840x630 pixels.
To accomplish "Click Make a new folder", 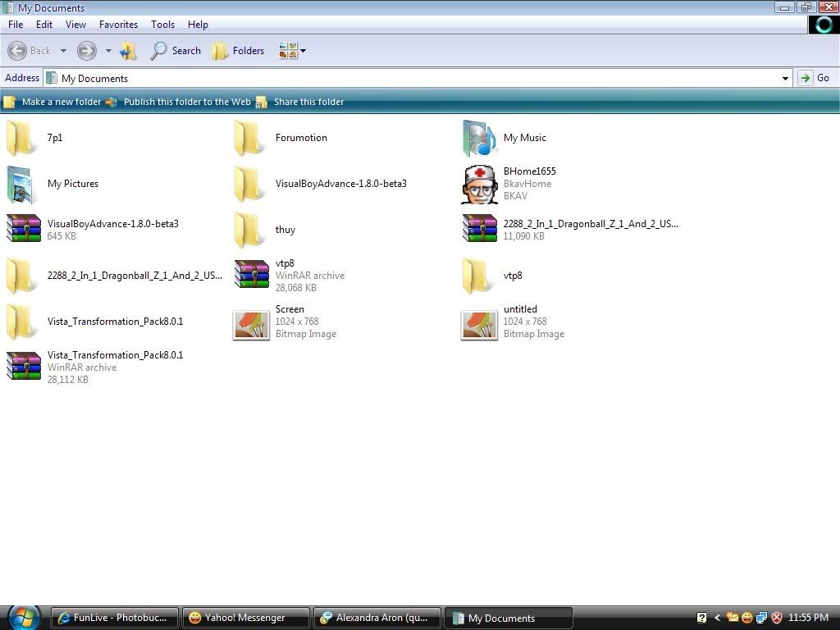I will tap(52, 102).
